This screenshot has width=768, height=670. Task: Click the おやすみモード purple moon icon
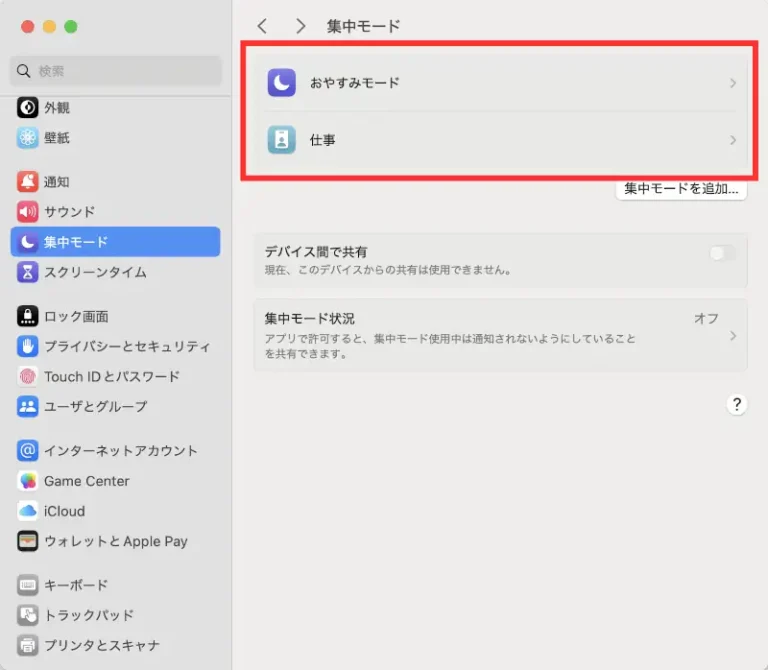(x=282, y=83)
